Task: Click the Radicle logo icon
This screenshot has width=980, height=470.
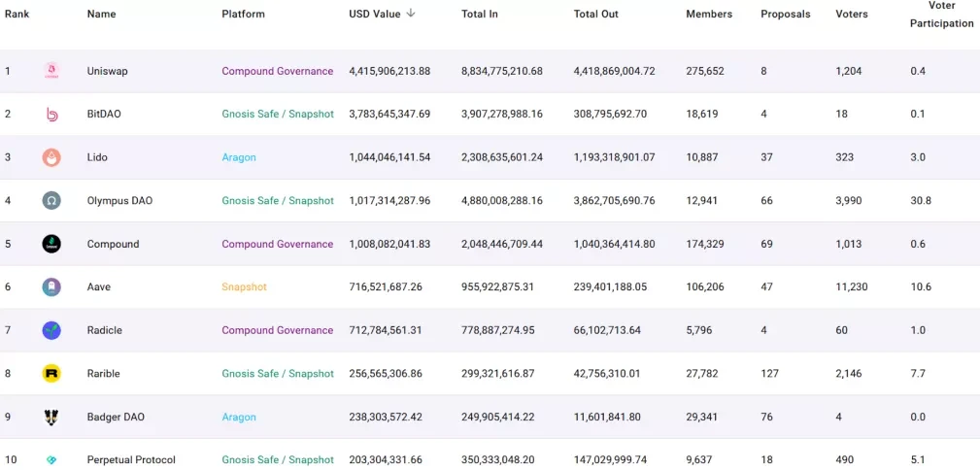Action: [51, 330]
